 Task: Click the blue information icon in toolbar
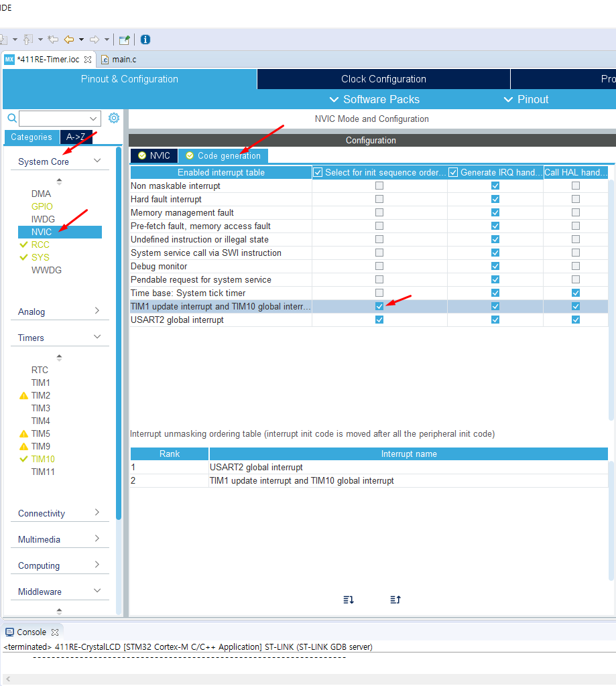point(145,40)
